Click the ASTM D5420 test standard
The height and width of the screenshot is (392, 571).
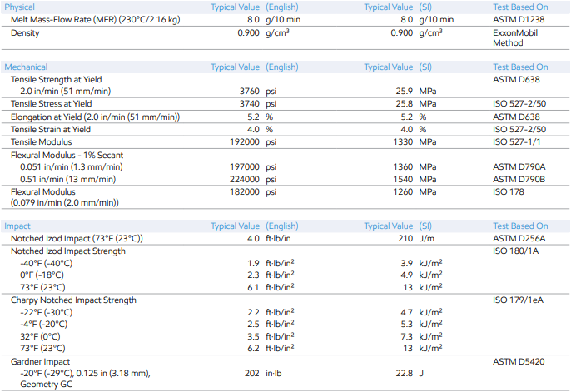[519, 362]
